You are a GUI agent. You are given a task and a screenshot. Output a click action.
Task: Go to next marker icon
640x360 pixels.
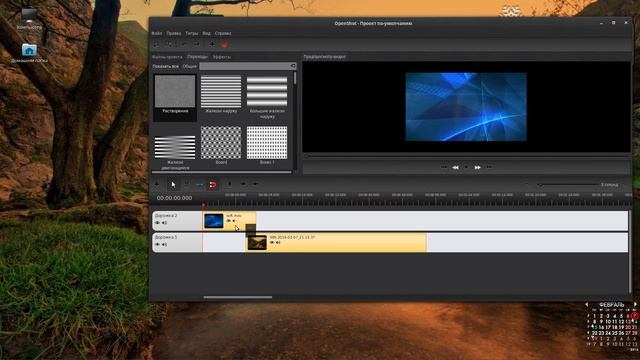point(256,184)
